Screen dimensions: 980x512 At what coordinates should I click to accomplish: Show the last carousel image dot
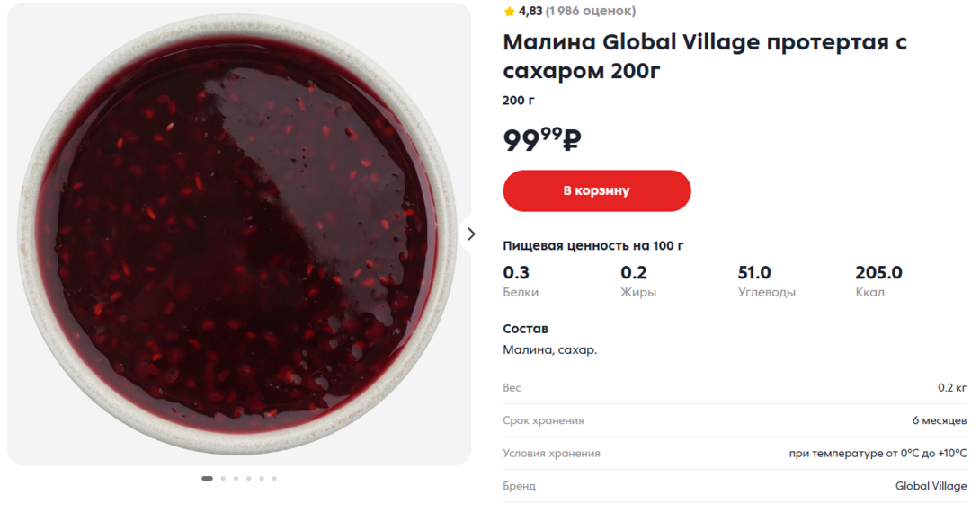coord(274,479)
